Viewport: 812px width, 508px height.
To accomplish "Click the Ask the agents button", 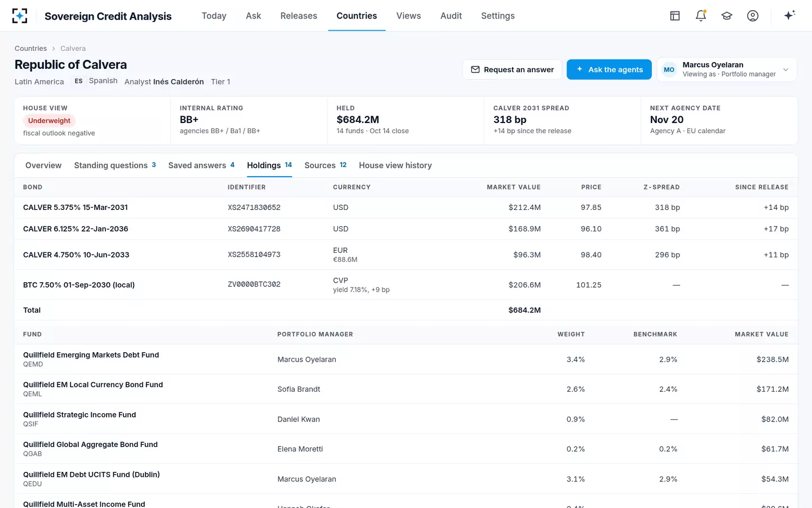I will point(609,69).
